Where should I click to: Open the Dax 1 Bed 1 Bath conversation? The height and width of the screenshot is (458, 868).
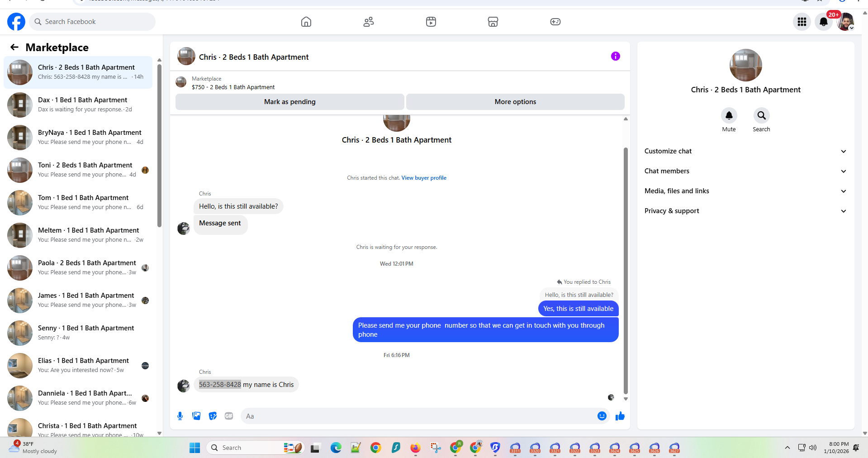click(78, 105)
